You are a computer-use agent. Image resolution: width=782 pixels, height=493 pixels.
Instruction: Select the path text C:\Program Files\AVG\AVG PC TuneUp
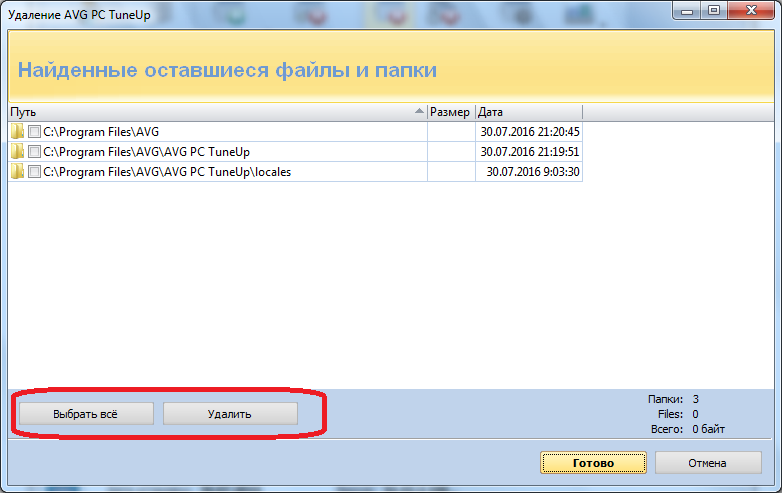pyautogui.click(x=147, y=152)
